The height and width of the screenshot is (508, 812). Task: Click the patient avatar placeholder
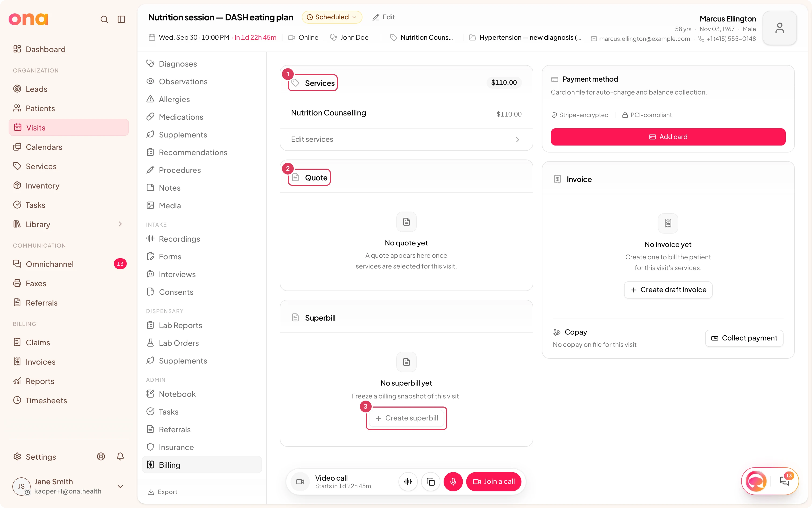click(780, 28)
